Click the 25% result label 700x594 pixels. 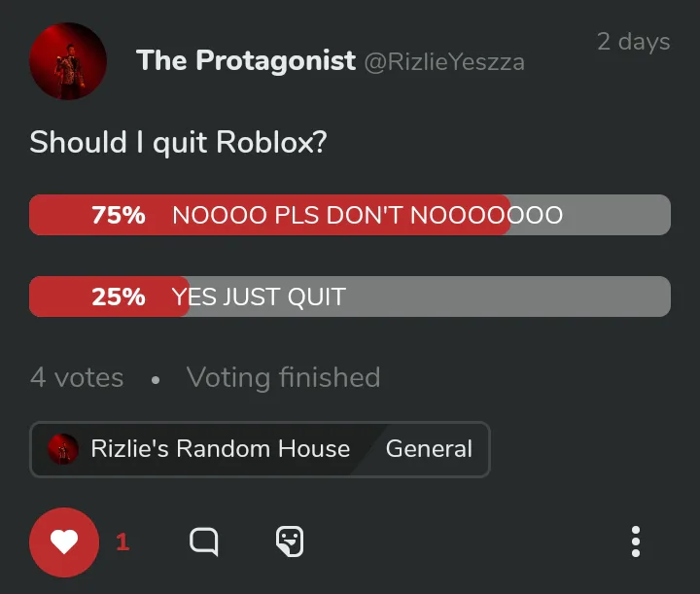[x=119, y=297]
